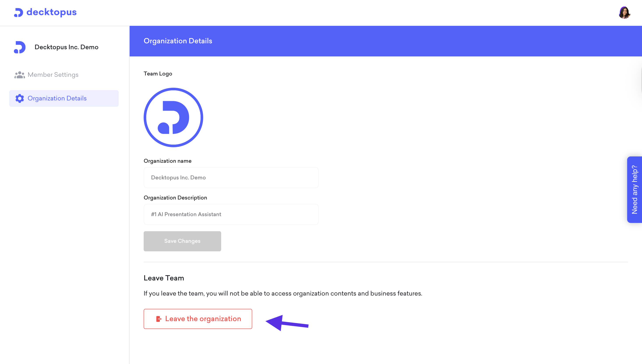Click the purple arrow pointing at Leave button
Image resolution: width=642 pixels, height=364 pixels.
287,323
